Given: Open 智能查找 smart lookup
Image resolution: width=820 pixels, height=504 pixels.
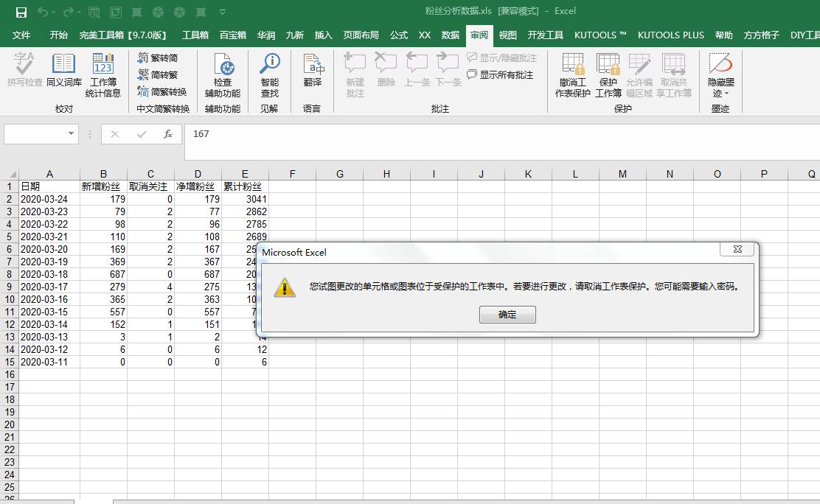Looking at the screenshot, I should (270, 75).
